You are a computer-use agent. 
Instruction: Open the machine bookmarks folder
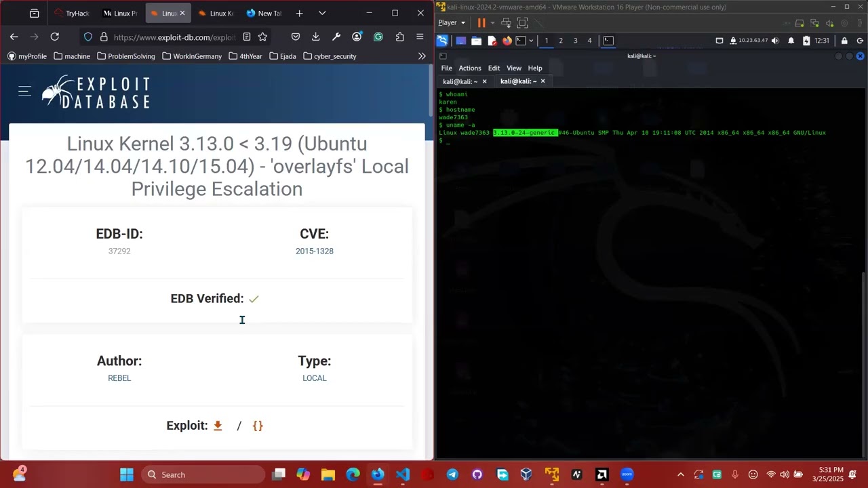(x=72, y=56)
